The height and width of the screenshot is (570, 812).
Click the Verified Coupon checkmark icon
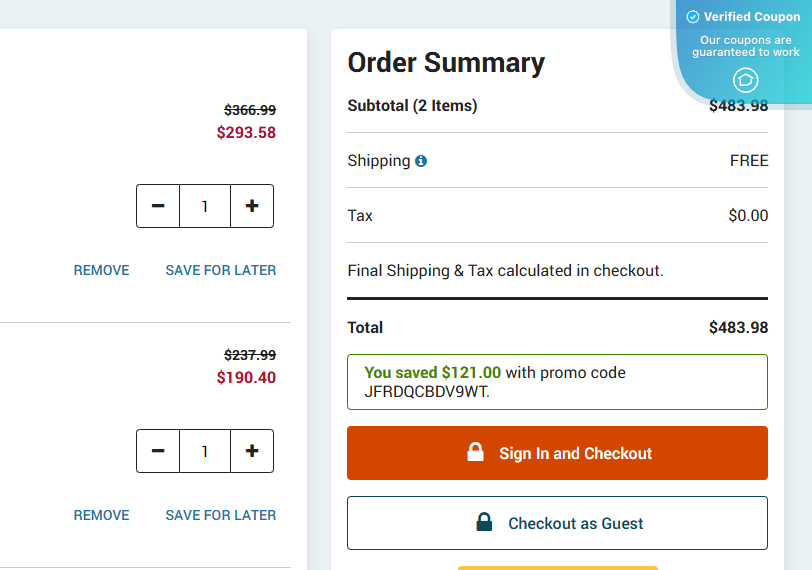pos(693,17)
